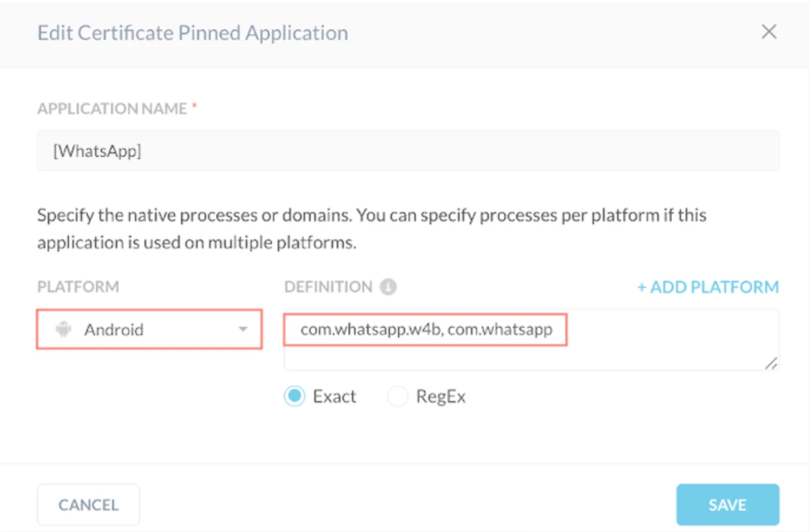The image size is (809, 532).
Task: Click the definition text area with com.whatsapp.w4b
Action: pyautogui.click(x=531, y=340)
